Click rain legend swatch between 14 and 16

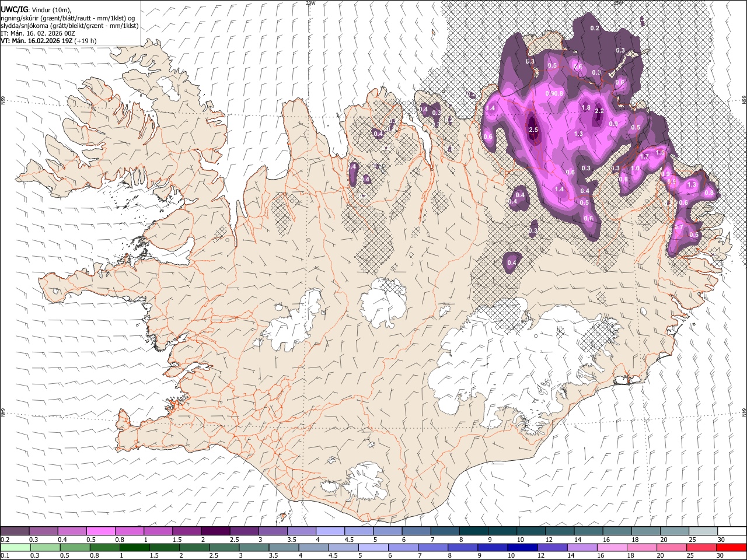[x=581, y=547]
